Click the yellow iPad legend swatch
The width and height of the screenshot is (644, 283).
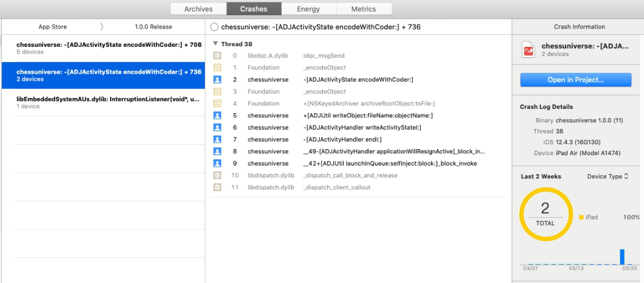[x=581, y=217]
